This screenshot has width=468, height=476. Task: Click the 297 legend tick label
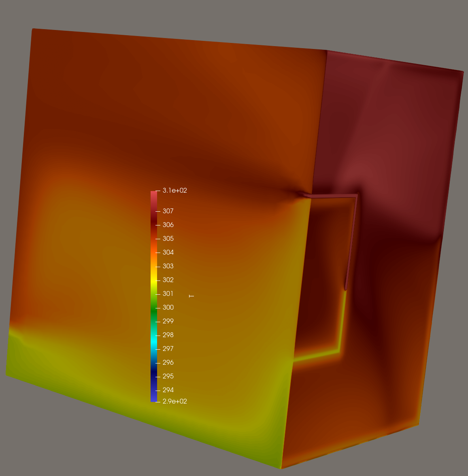tap(168, 349)
